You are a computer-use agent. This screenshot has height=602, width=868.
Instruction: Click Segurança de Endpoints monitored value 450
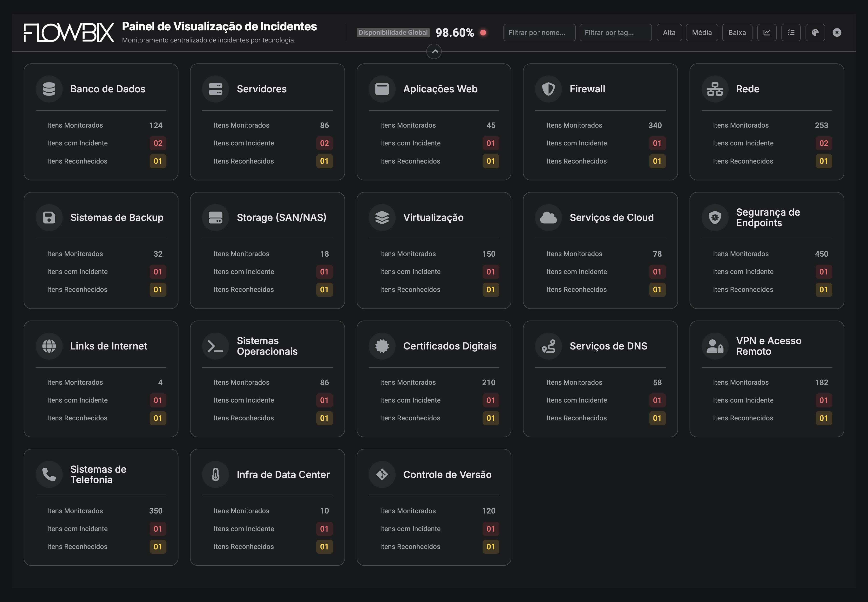click(x=822, y=254)
